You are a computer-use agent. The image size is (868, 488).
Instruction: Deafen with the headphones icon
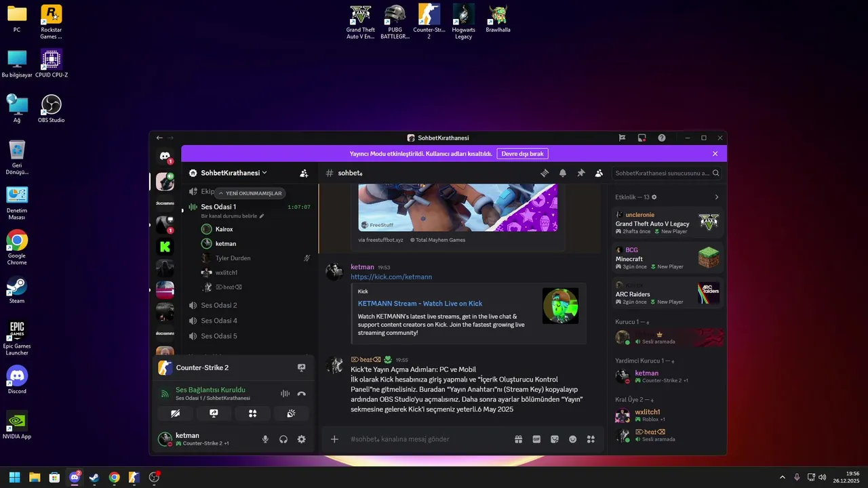click(283, 439)
